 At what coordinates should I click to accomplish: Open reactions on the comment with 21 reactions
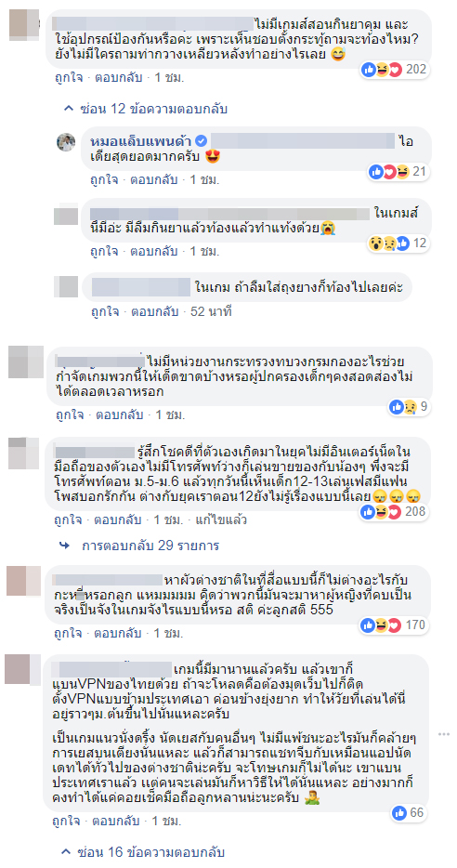click(398, 172)
